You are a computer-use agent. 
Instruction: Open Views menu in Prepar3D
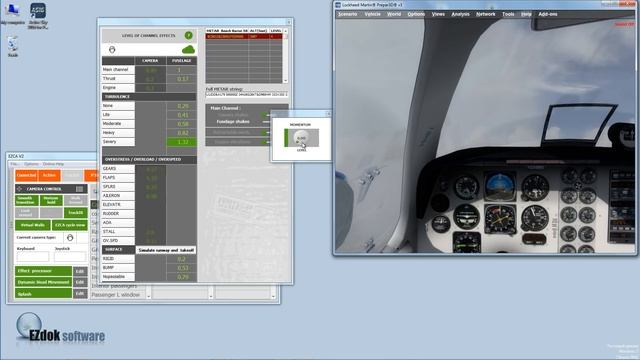(438, 14)
